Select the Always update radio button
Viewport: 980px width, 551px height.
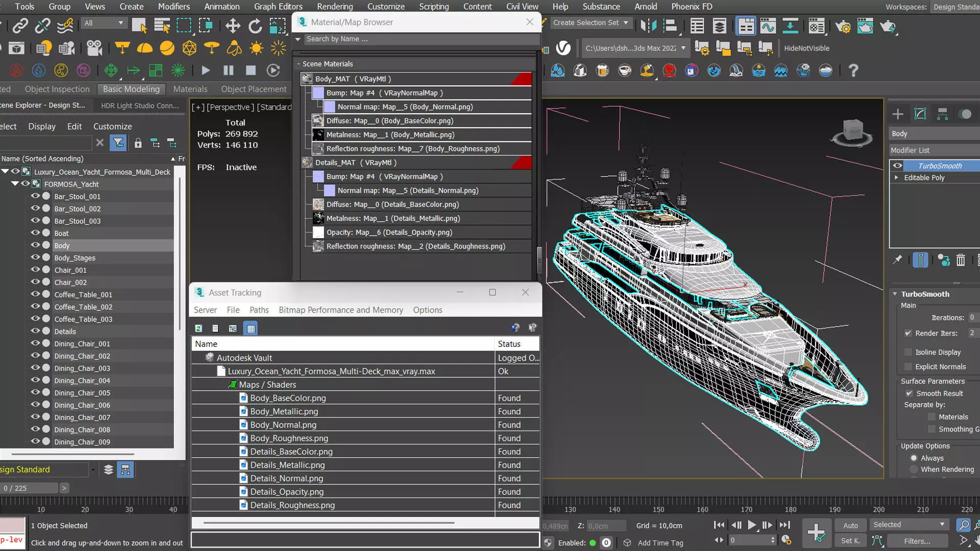tap(914, 458)
